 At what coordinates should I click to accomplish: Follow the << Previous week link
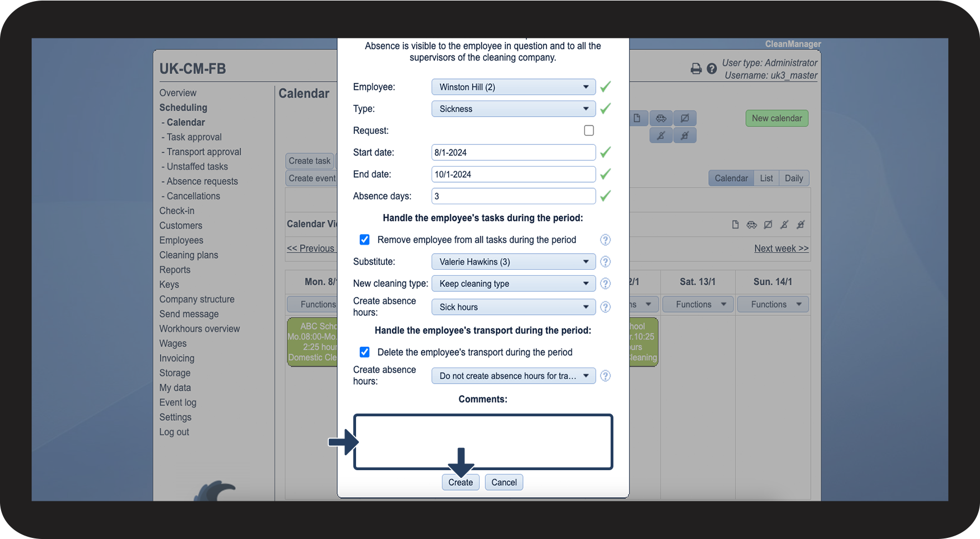click(x=311, y=249)
